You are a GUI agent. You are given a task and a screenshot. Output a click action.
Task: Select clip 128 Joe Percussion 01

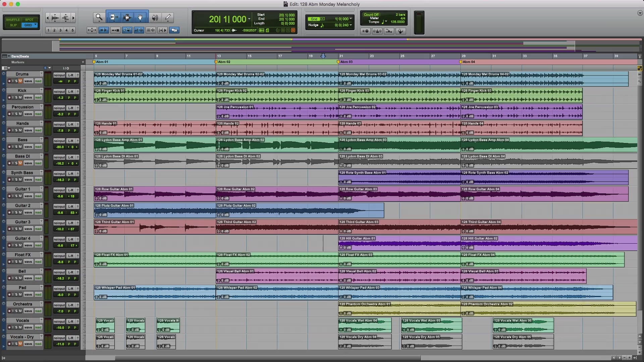click(277, 112)
